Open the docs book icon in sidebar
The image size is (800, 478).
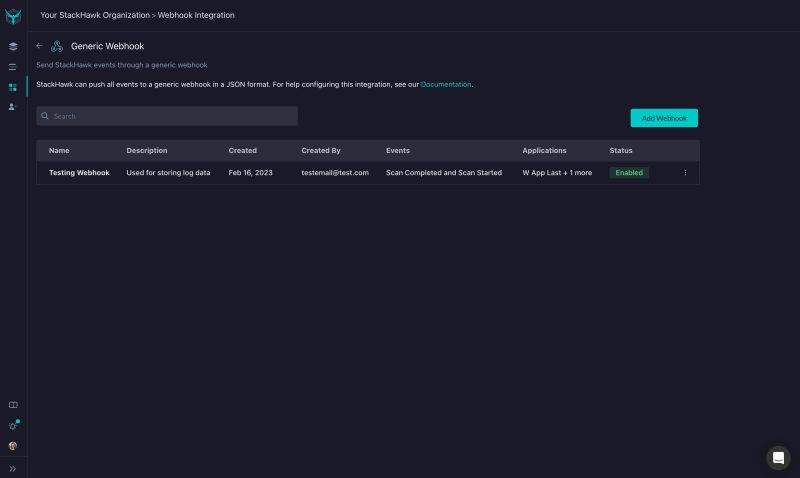13,405
